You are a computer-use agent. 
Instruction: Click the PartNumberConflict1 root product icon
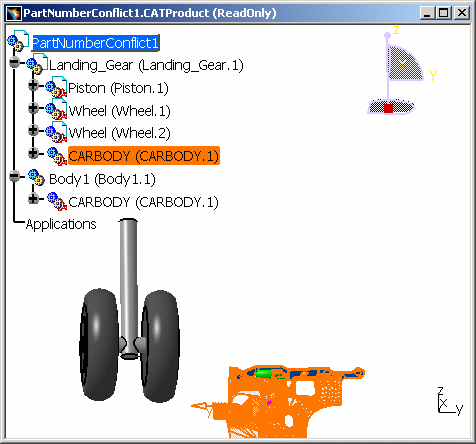pos(17,41)
